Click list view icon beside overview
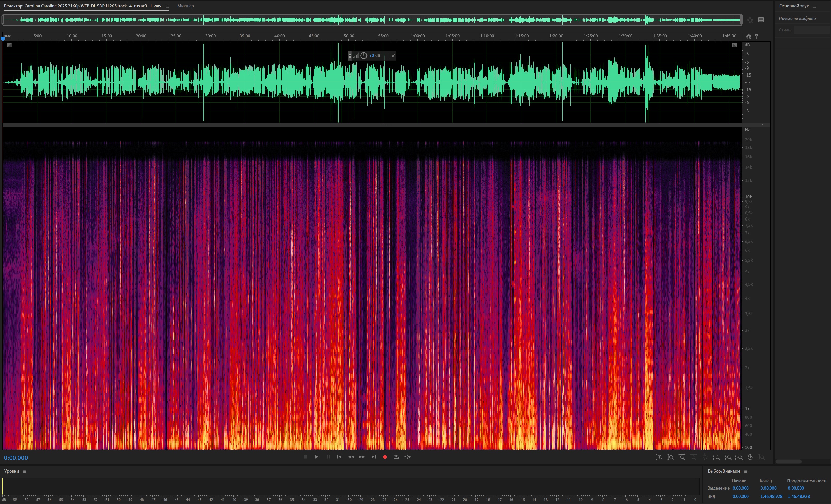Viewport: 831px width, 504px height. (761, 20)
